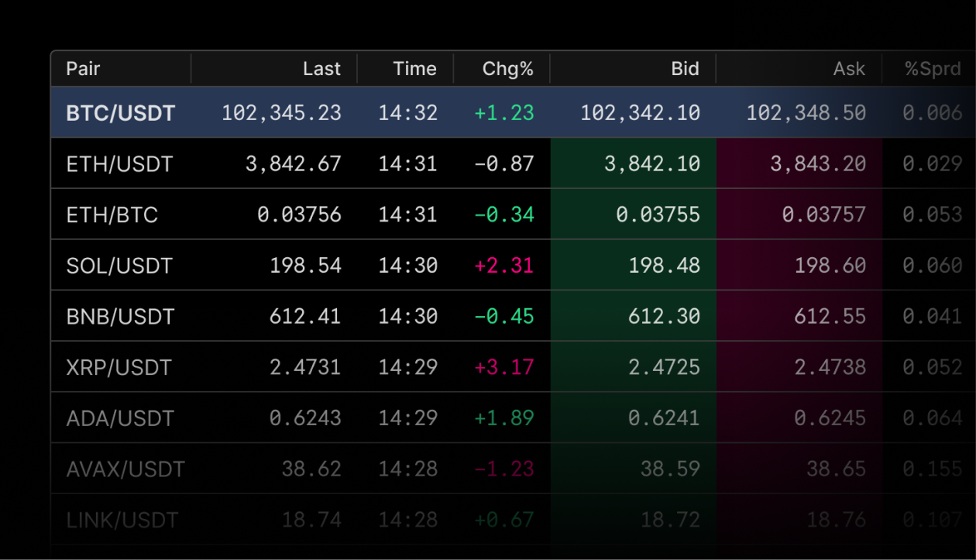Viewport: 976px width, 560px height.
Task: Click ETH/USDT ask 3,843.20
Action: tap(818, 164)
